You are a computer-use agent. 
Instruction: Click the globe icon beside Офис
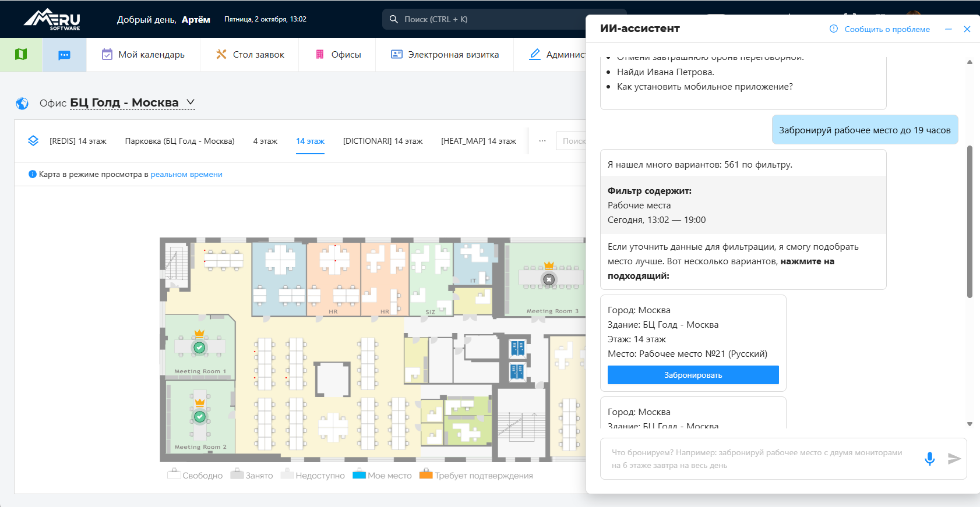click(x=22, y=104)
